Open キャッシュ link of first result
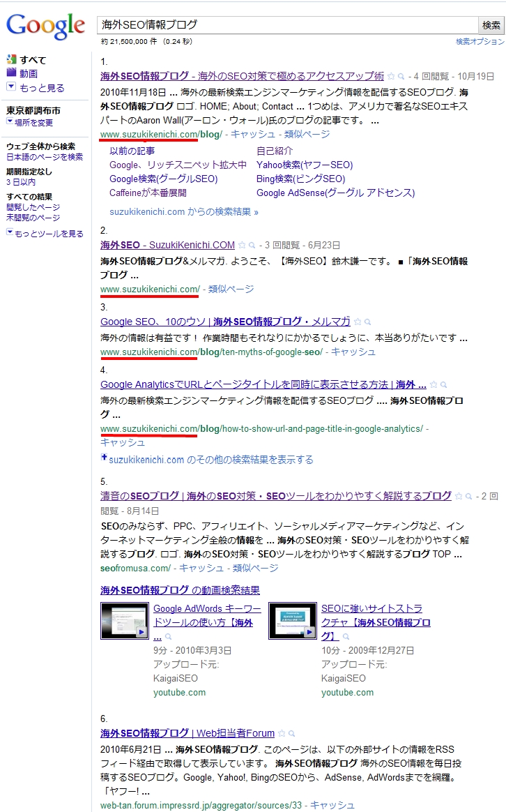Viewport: 506px width, 812px height. [252, 134]
